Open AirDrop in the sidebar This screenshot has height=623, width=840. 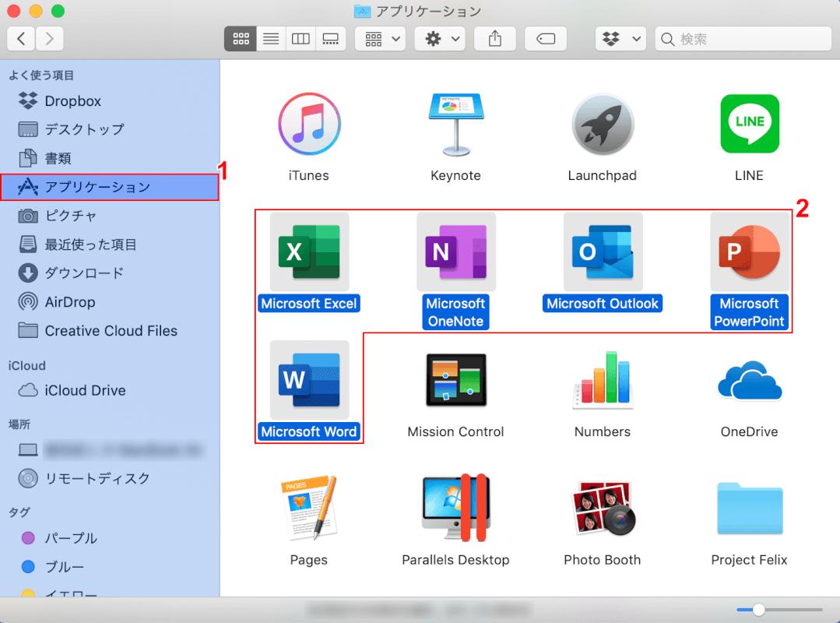109,301
